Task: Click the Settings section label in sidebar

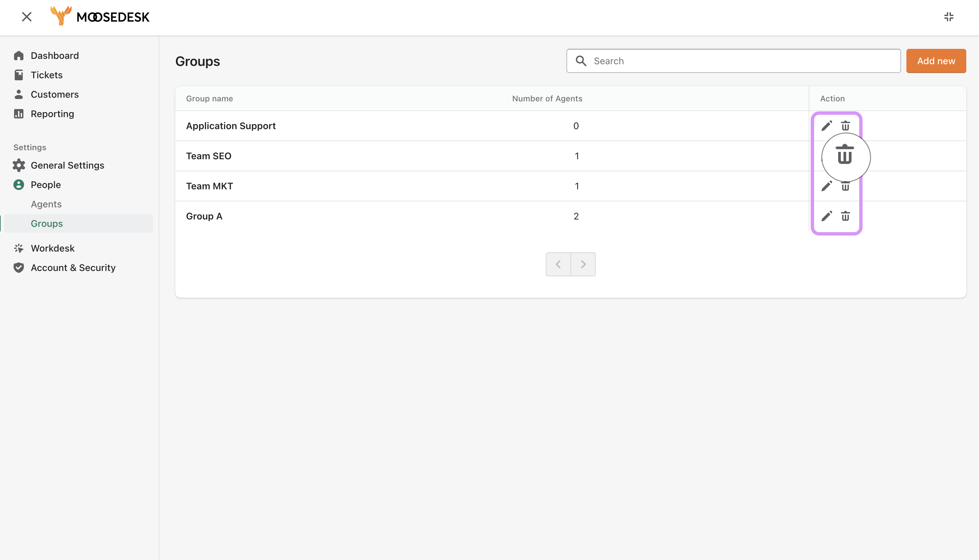Action: click(x=30, y=148)
